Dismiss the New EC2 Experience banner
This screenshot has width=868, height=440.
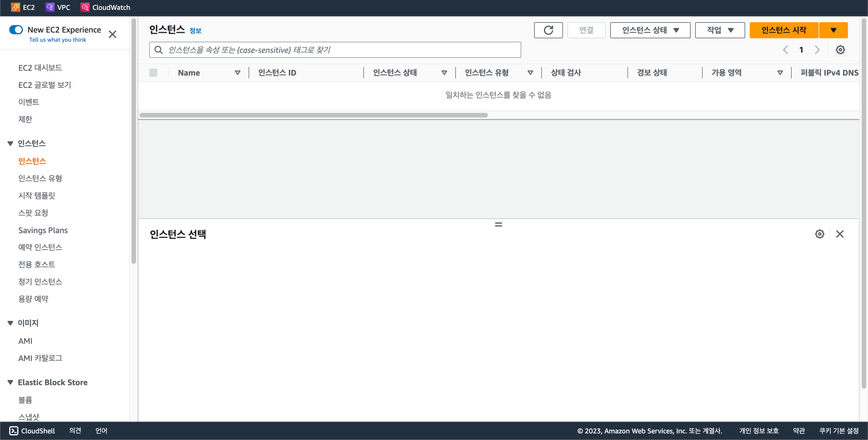[x=113, y=34]
